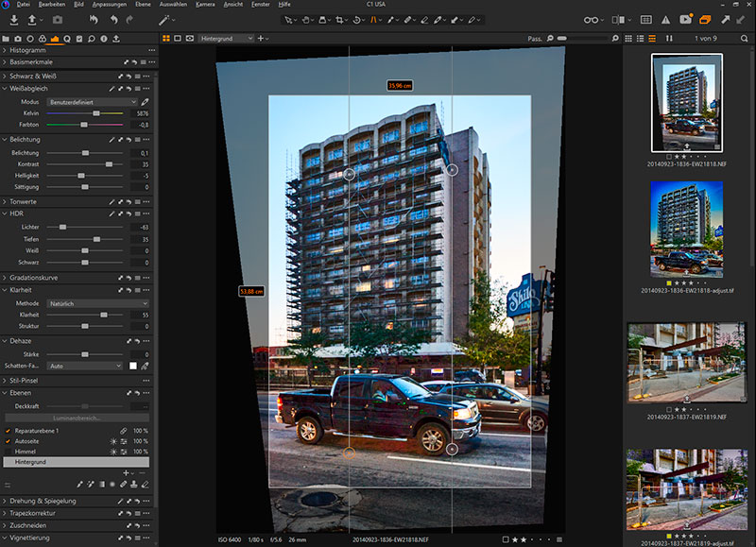The image size is (756, 547).
Task: Open the Datei menu
Action: click(x=23, y=5)
